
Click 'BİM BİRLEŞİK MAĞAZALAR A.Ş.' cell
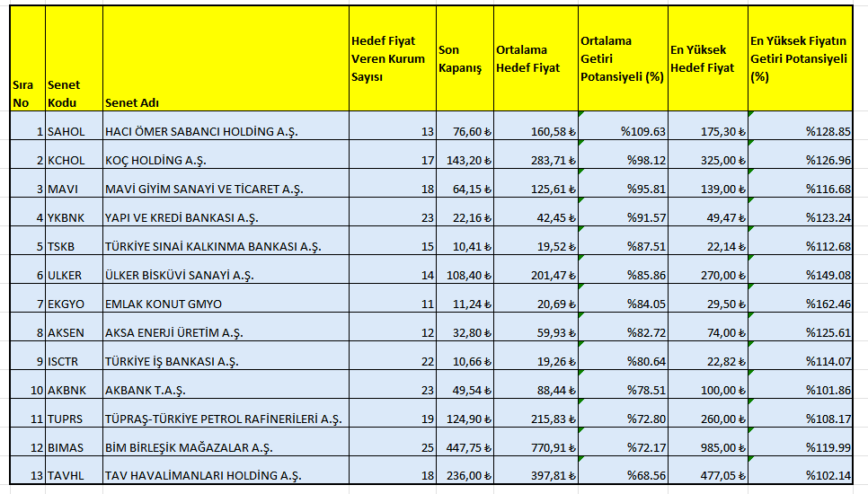coord(226,442)
